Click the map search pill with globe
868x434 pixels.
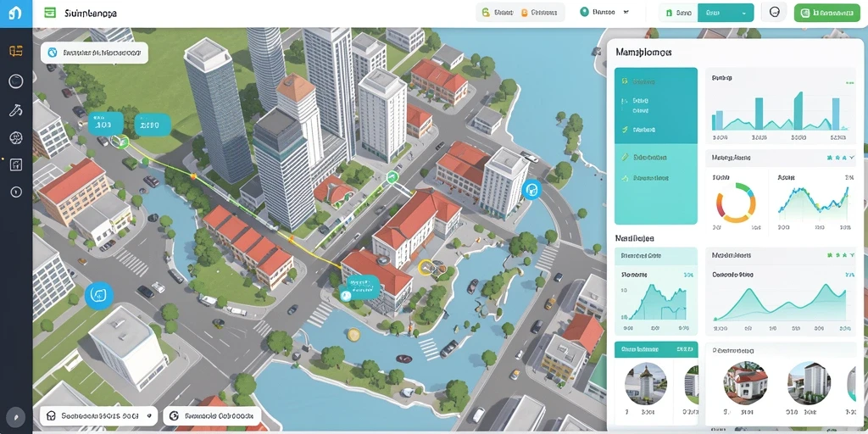coord(94,53)
